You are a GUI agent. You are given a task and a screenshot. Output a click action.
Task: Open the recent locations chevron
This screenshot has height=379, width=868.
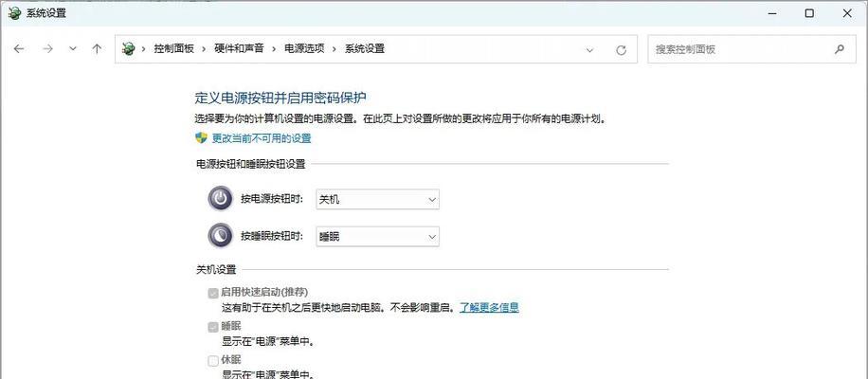pyautogui.click(x=73, y=48)
